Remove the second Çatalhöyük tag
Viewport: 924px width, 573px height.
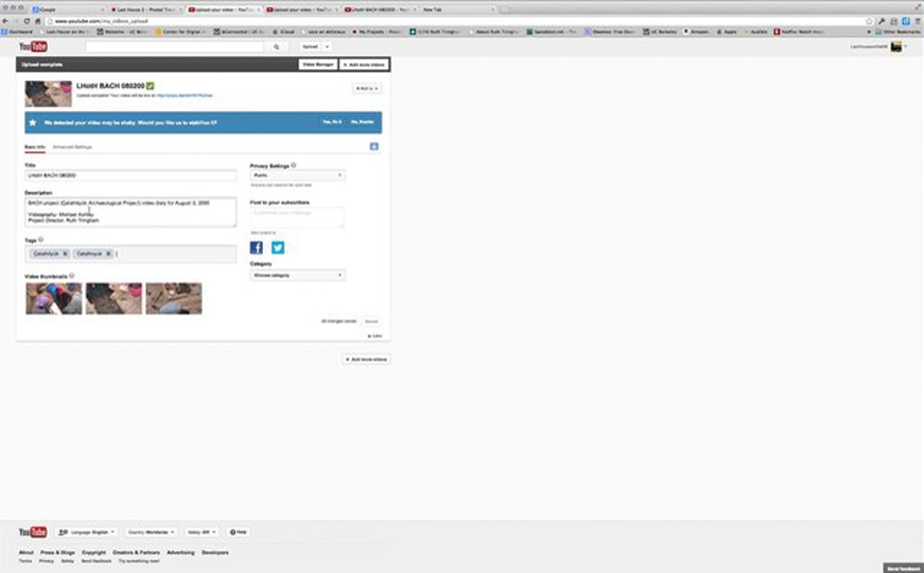pyautogui.click(x=109, y=254)
